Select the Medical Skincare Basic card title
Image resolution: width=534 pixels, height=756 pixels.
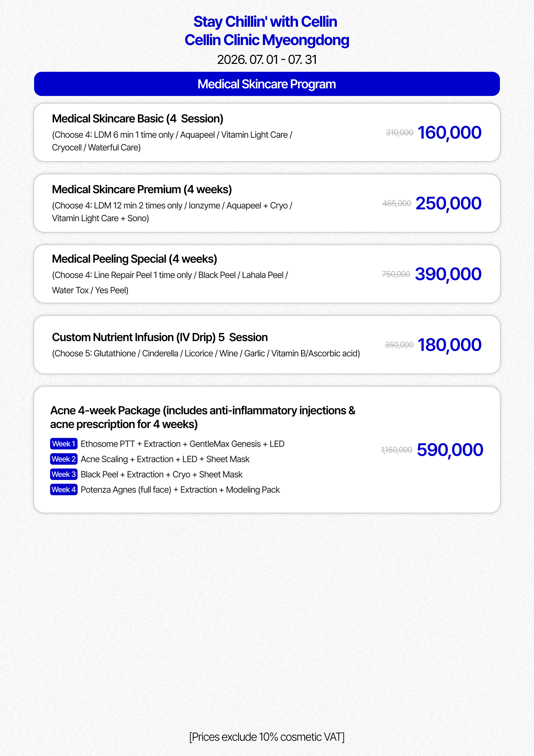(138, 119)
